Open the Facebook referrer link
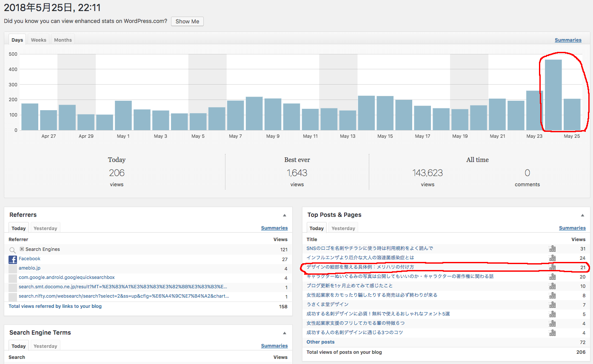Screen dimensions: 593x364 [x=29, y=259]
